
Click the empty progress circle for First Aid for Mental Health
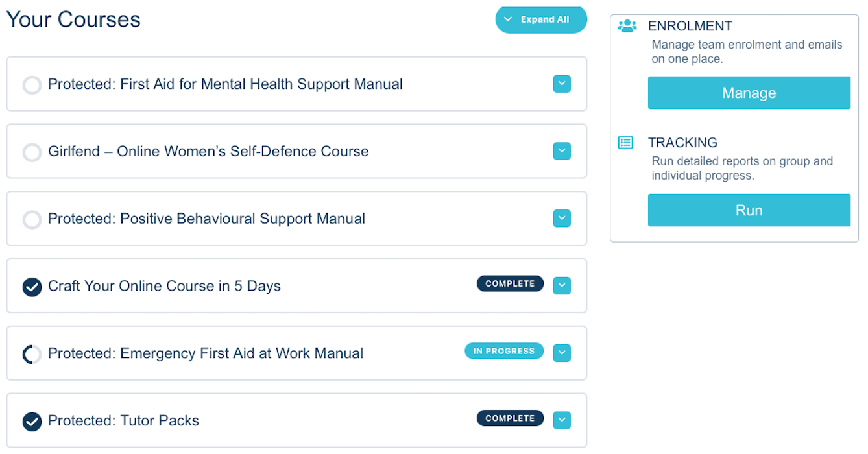click(32, 85)
